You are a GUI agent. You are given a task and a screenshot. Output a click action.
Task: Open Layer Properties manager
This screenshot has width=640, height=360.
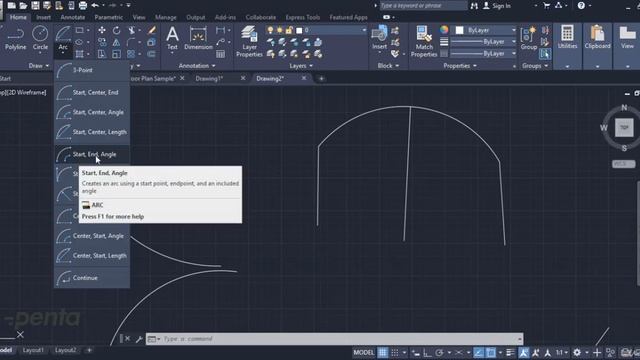click(249, 41)
